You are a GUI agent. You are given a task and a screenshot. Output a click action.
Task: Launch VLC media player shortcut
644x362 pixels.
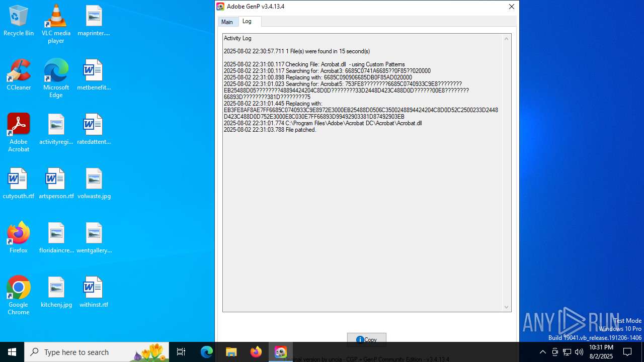(x=56, y=24)
